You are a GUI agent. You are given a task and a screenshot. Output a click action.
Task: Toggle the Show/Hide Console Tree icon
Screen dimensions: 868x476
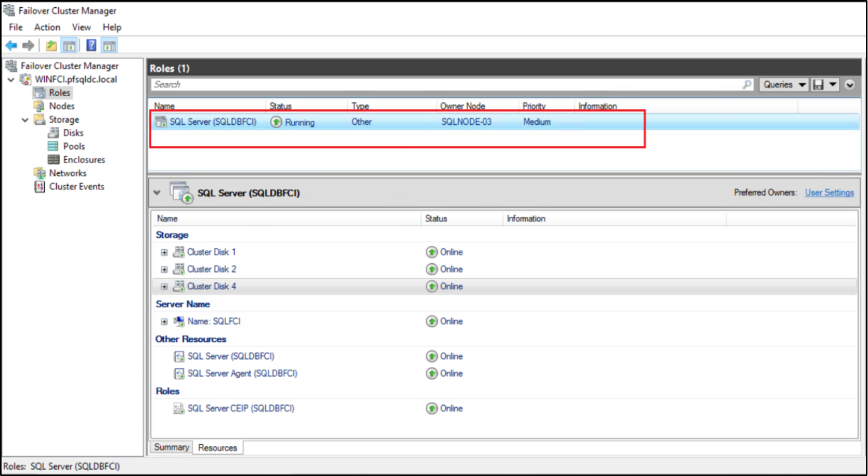click(x=69, y=46)
